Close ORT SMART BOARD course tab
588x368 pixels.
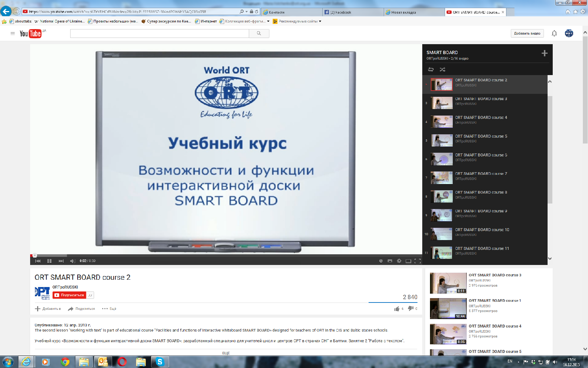[503, 12]
